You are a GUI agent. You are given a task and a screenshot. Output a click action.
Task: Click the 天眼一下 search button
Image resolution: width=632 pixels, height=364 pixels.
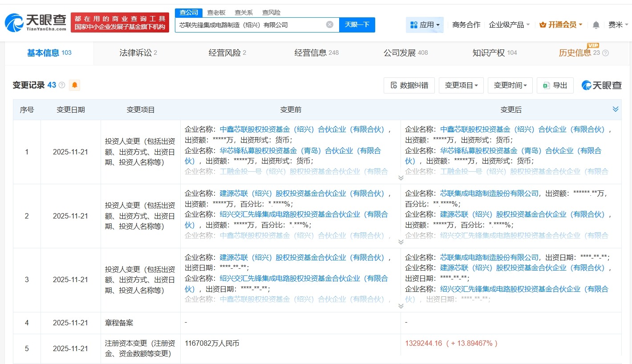[x=358, y=24]
